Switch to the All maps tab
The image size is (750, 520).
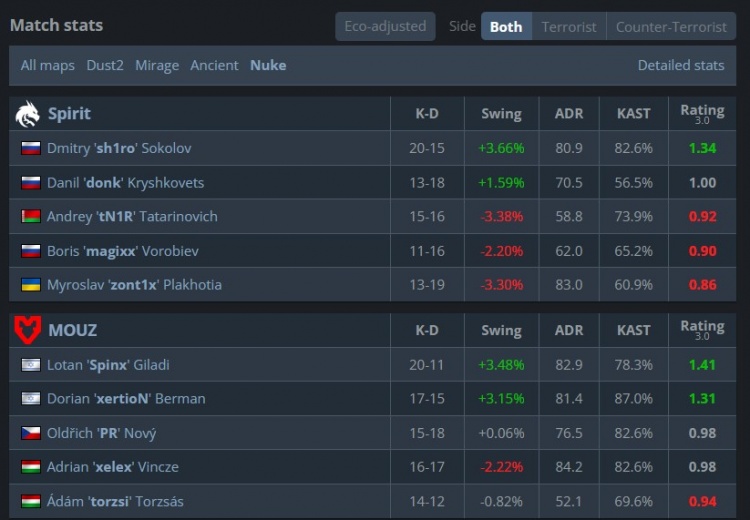47,66
